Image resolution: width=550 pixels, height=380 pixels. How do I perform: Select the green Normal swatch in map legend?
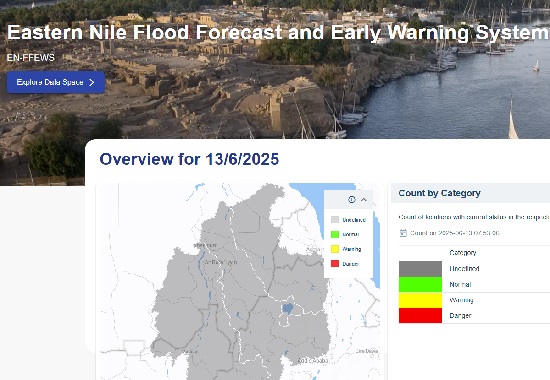[335, 234]
